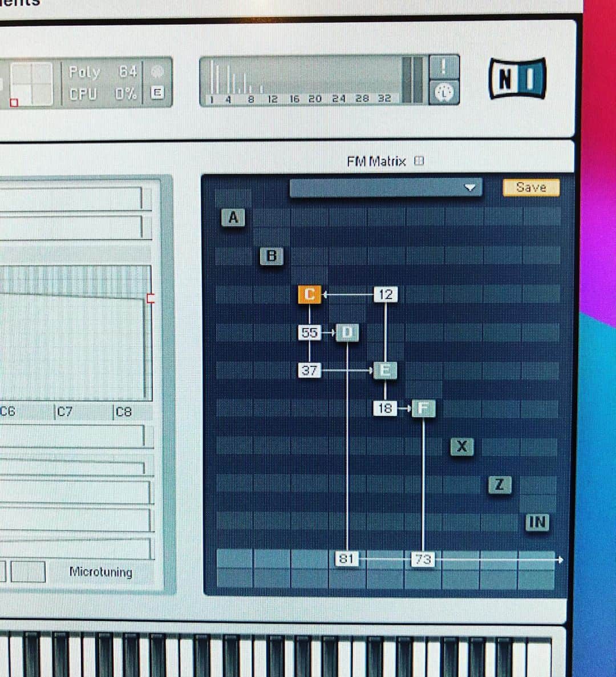
Task: Click the exclamation panic button
Action: [x=444, y=67]
